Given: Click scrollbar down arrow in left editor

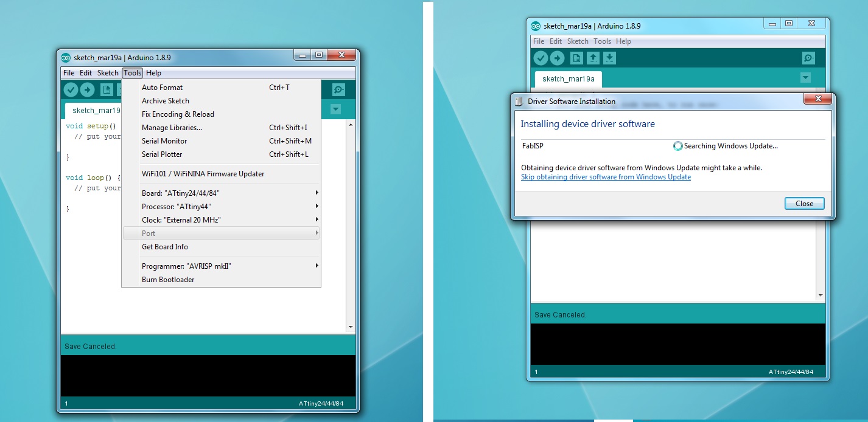Looking at the screenshot, I should coord(351,327).
